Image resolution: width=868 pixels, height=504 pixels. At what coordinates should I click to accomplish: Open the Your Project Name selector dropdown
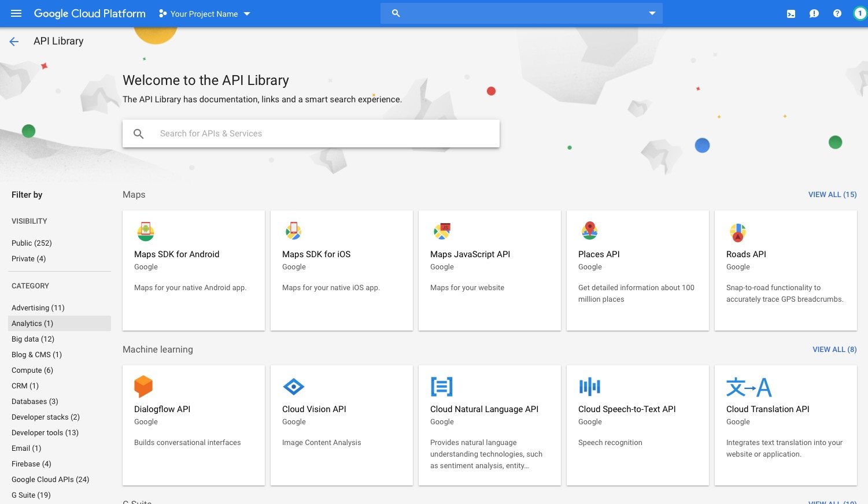(204, 14)
